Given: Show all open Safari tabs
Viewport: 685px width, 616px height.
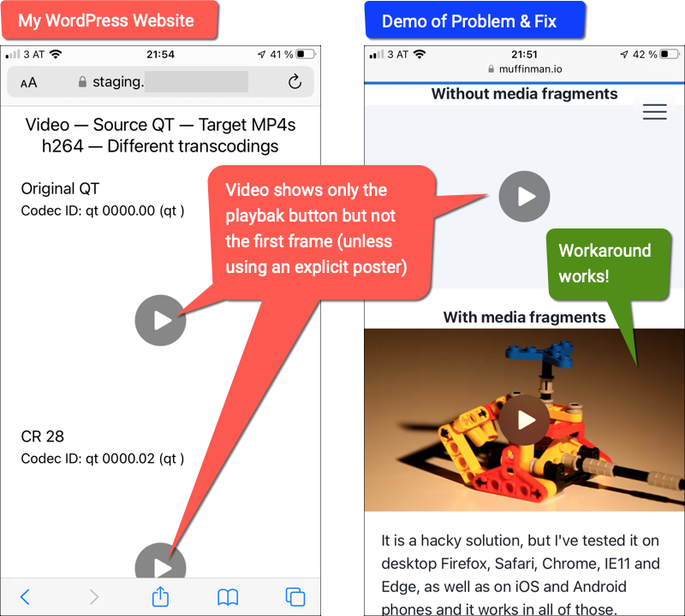Looking at the screenshot, I should click(x=294, y=596).
